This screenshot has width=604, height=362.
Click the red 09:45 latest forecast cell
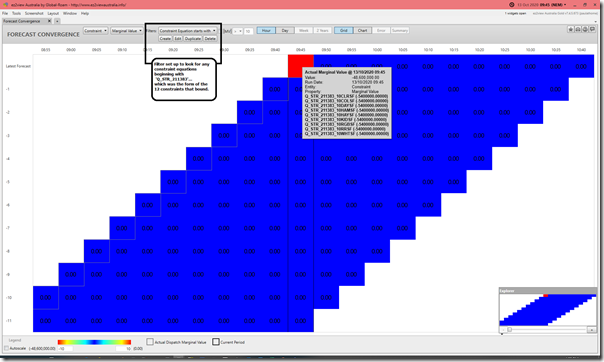point(301,66)
